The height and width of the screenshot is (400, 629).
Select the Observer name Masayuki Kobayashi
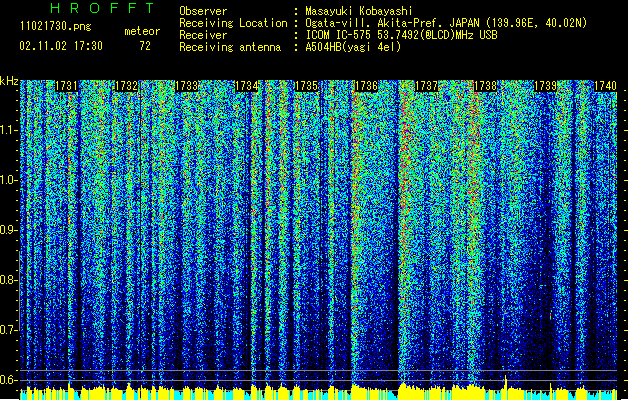360,10
